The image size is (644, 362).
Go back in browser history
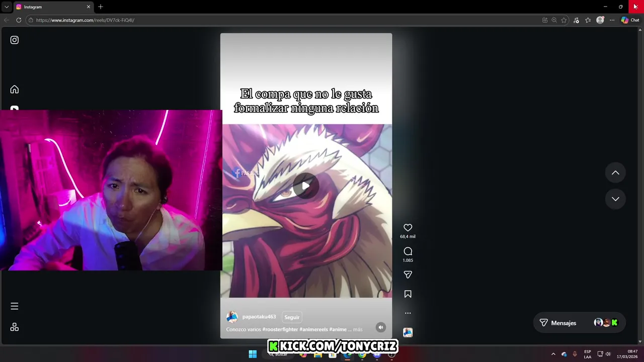7,20
